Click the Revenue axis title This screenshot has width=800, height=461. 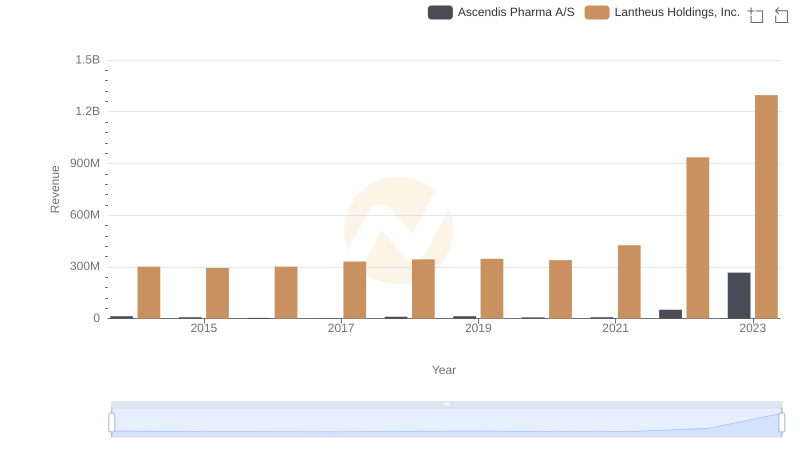55,189
